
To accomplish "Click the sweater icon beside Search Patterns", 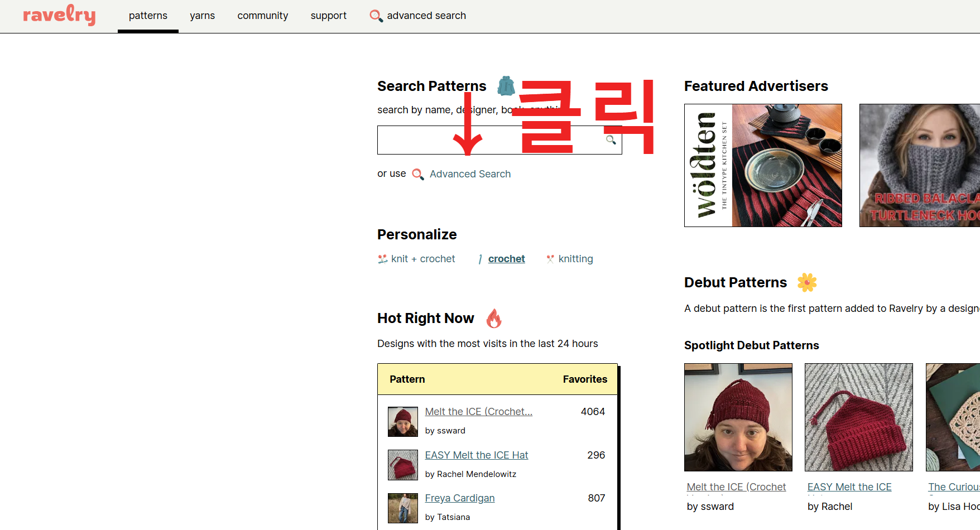I will pos(506,86).
